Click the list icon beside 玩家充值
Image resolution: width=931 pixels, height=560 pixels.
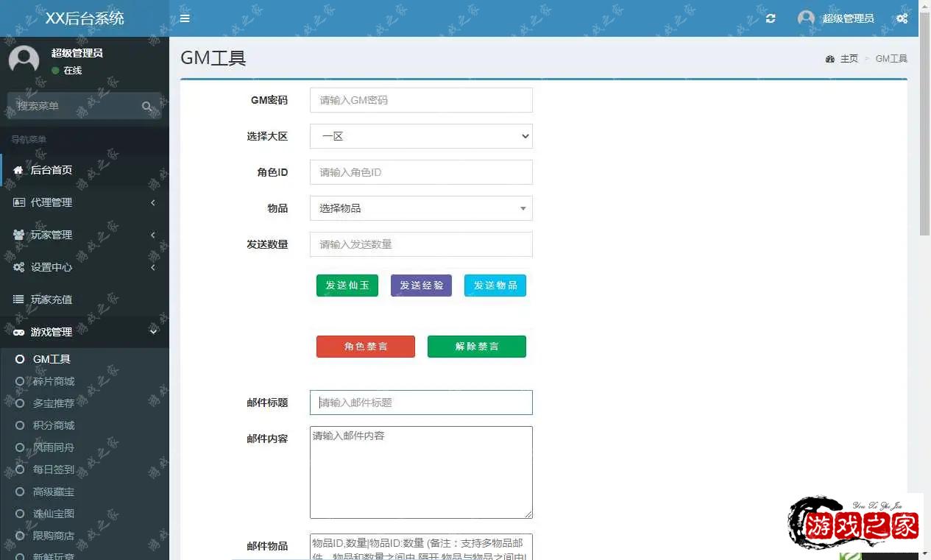19,300
